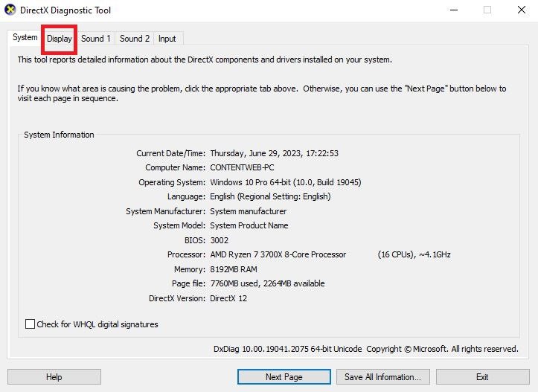The height and width of the screenshot is (392, 538).
Task: Click the Exit button
Action: (x=482, y=377)
